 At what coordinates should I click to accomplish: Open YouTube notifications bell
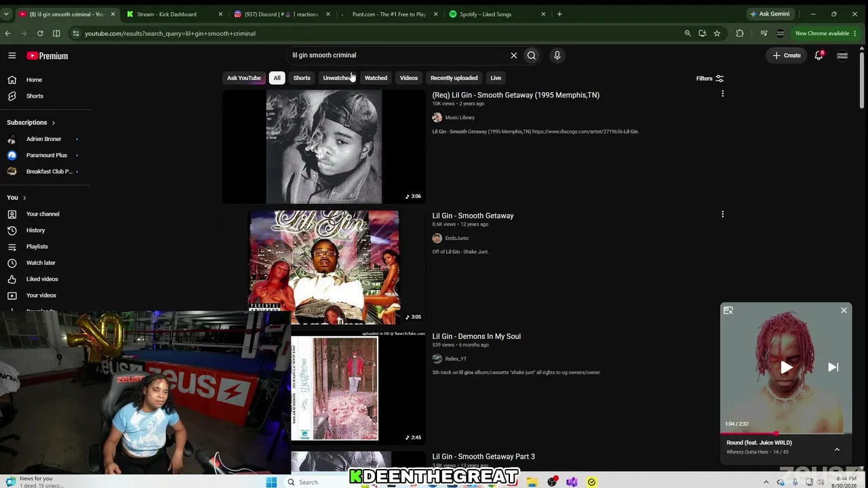coord(818,56)
